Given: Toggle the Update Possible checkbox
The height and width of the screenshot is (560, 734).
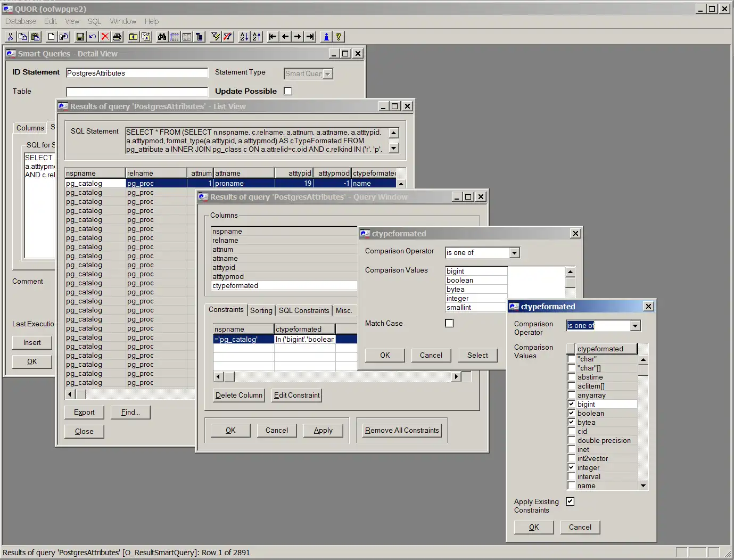Looking at the screenshot, I should pyautogui.click(x=288, y=91).
